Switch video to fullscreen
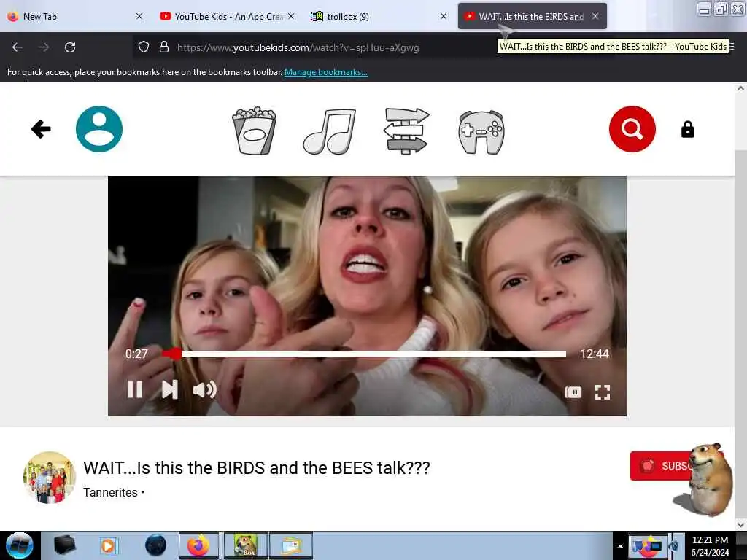 [x=603, y=392]
